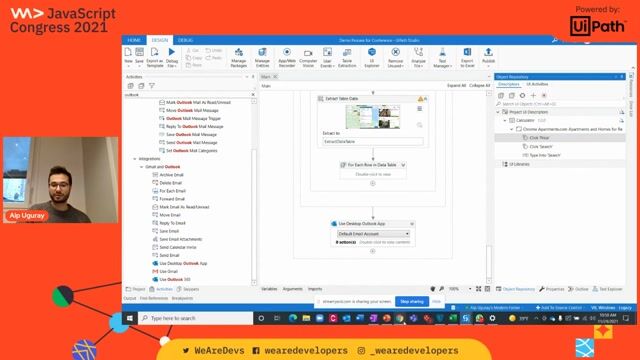The image size is (640, 360).
Task: Click Stop sharing button
Action: click(412, 302)
